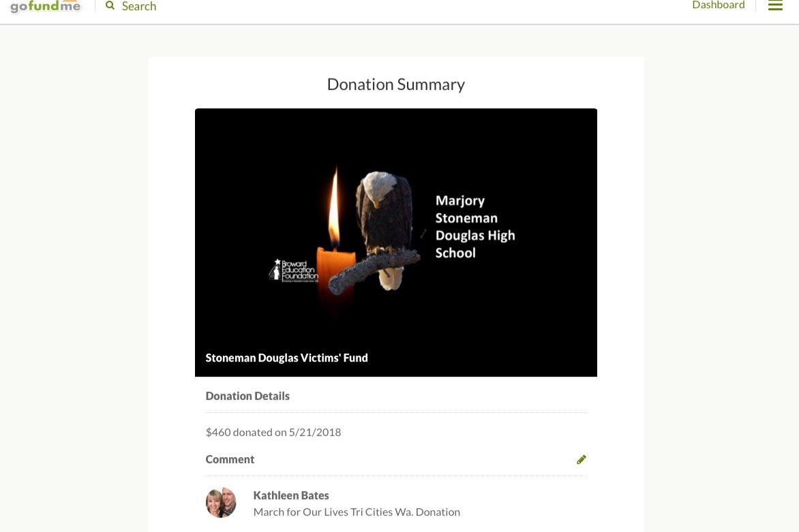Click the search magnifier icon
This screenshot has width=799, height=532.
110,5
